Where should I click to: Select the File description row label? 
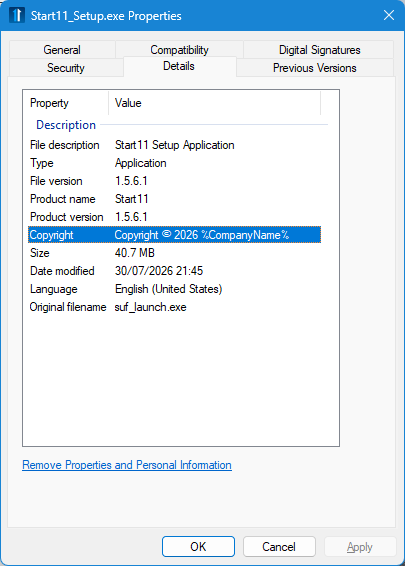65,145
